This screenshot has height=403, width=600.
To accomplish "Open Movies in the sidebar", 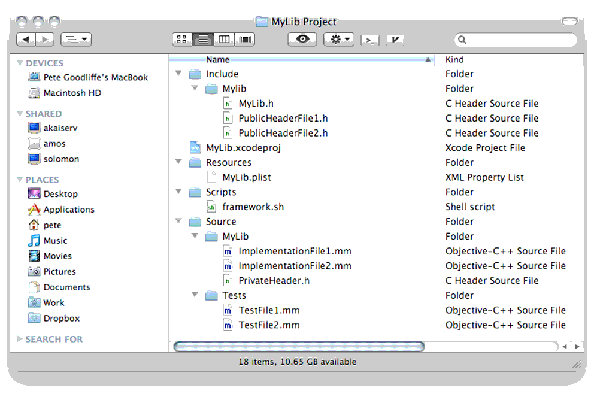I will (x=50, y=256).
